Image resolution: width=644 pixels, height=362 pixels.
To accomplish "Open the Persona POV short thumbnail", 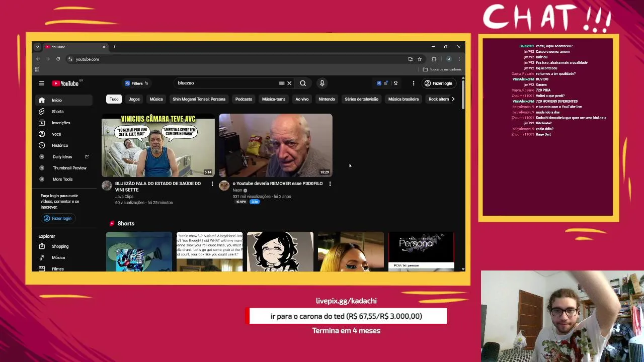I will [x=421, y=251].
